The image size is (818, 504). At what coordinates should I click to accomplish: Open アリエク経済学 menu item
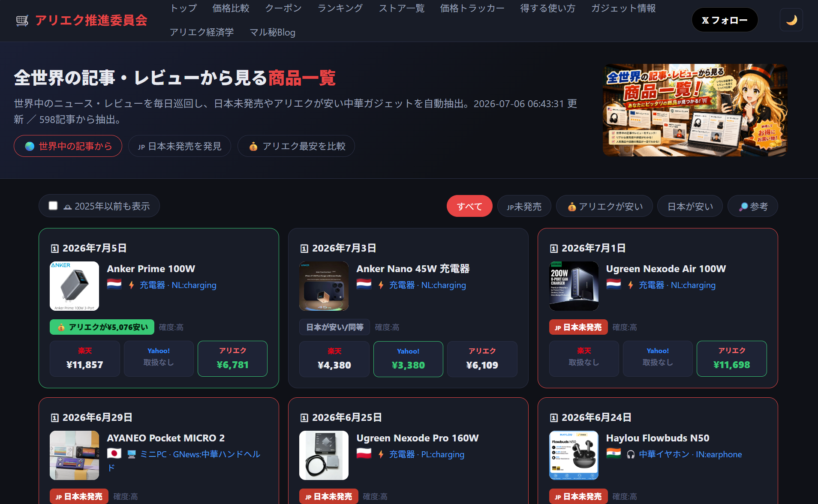[201, 32]
